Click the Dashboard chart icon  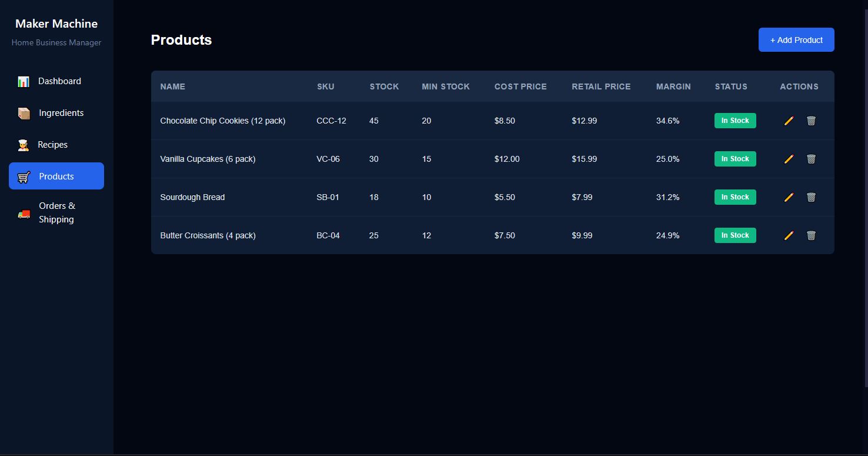point(24,82)
